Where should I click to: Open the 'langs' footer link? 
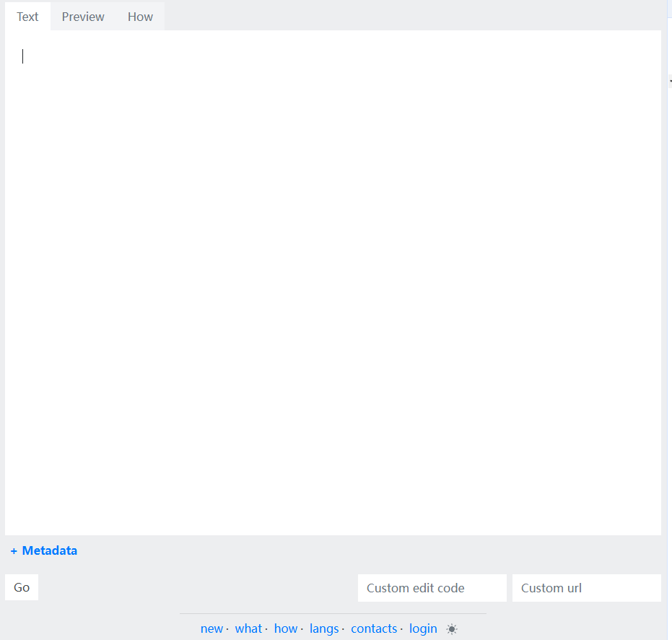coord(324,629)
